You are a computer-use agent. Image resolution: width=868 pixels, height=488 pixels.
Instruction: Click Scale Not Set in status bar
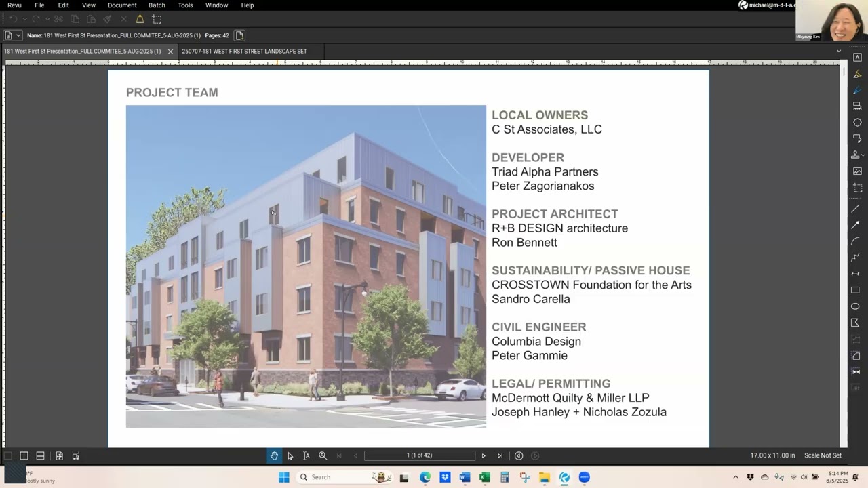[823, 455]
